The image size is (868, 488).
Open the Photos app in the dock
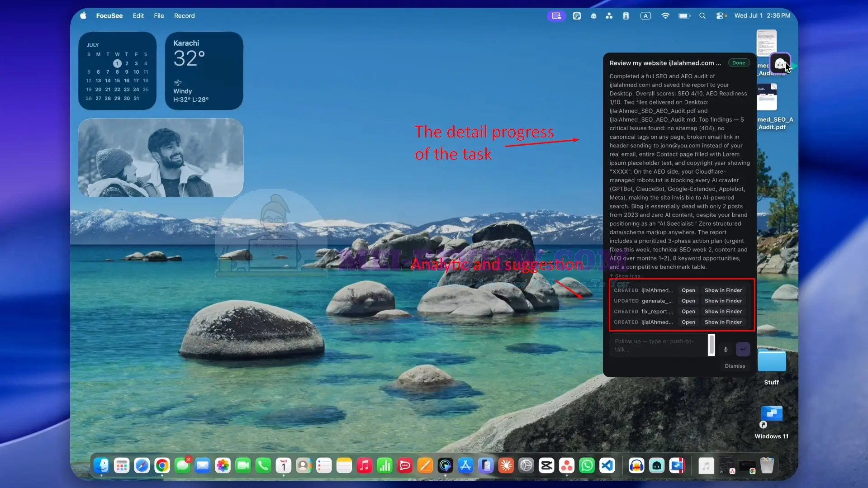coord(223,465)
